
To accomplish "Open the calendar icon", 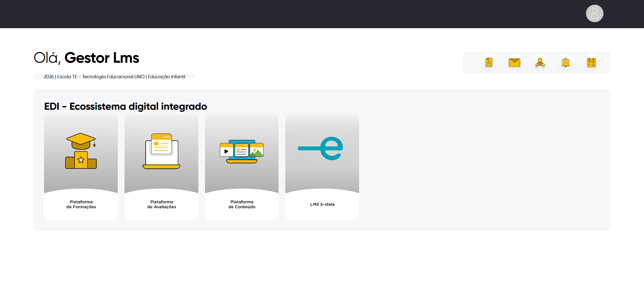I will pyautogui.click(x=591, y=62).
